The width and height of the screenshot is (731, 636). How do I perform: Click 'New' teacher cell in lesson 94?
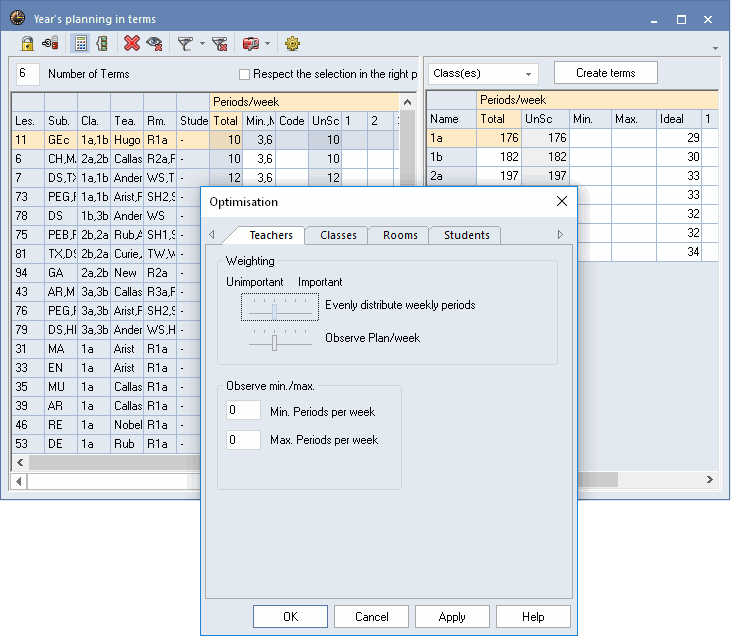(x=127, y=273)
